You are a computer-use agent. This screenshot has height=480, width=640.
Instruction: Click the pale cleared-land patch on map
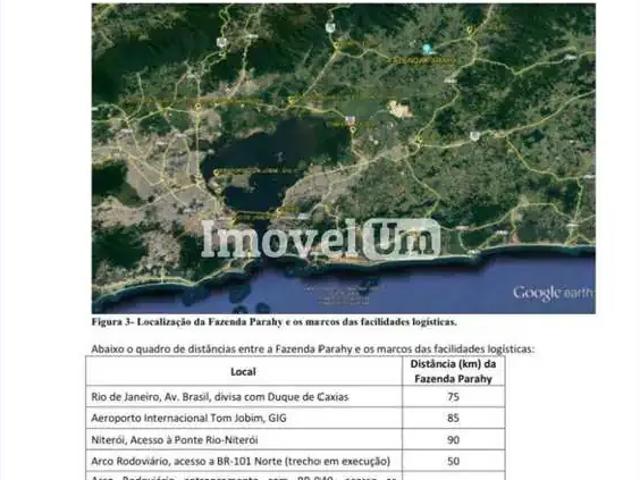[402, 108]
